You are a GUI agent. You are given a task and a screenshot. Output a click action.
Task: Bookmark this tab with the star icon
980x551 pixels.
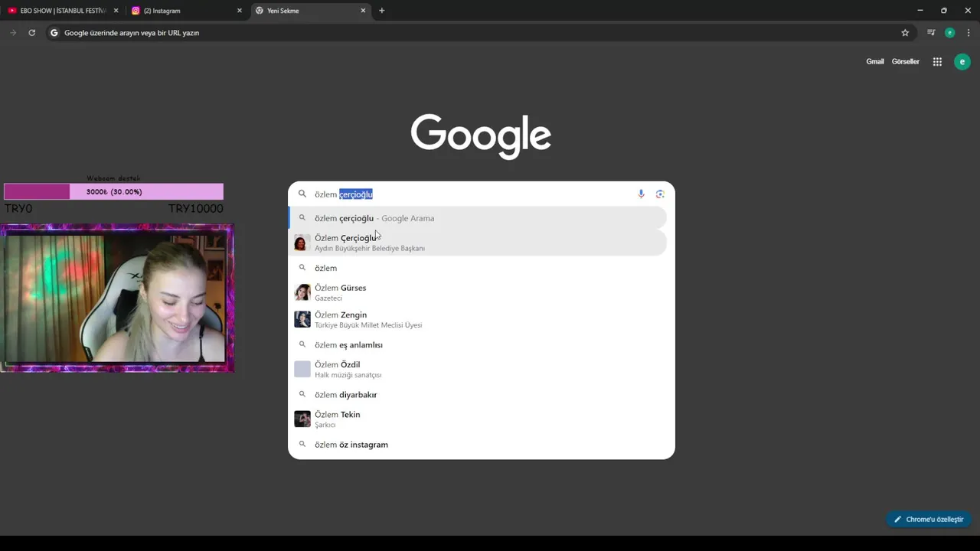(x=905, y=33)
